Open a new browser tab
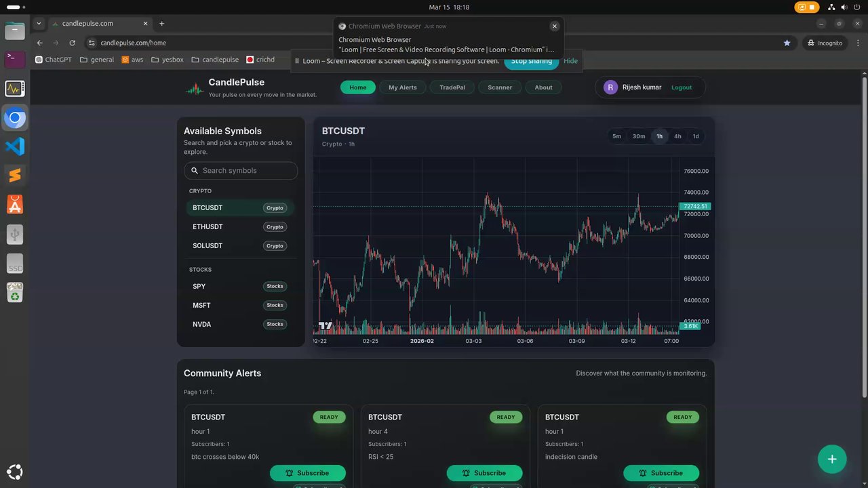 pos(161,24)
